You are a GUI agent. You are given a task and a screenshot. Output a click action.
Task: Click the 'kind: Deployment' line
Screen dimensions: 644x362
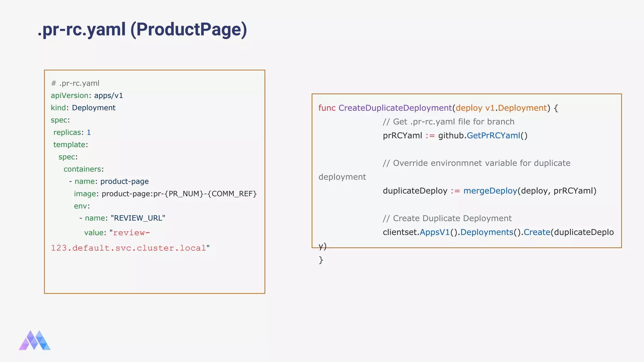tap(83, 108)
